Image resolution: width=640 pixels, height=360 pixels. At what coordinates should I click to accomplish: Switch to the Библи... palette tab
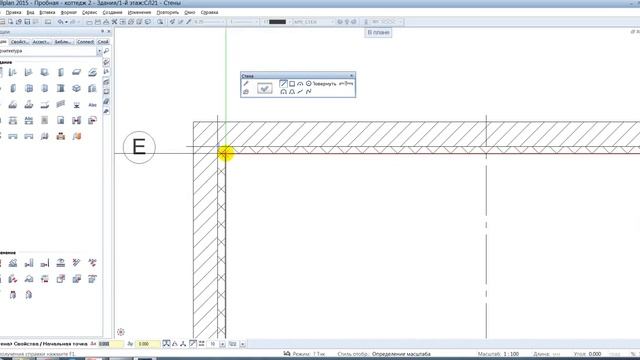coord(63,42)
